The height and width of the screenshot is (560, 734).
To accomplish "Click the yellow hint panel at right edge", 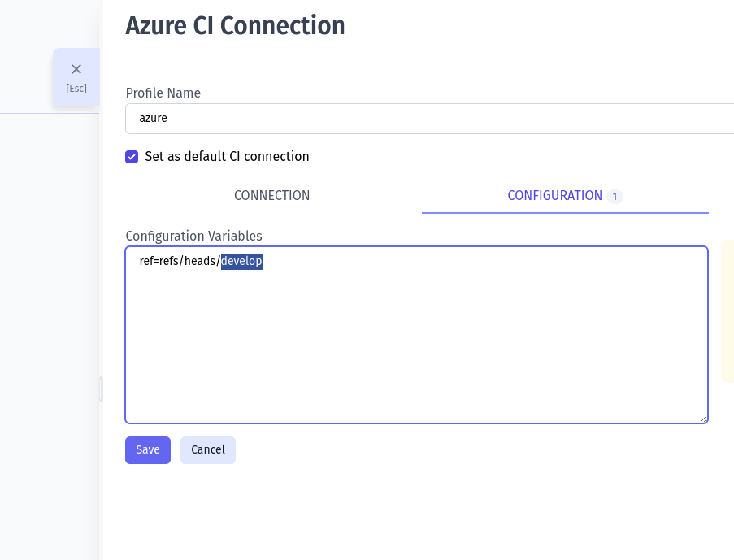I will [727, 310].
